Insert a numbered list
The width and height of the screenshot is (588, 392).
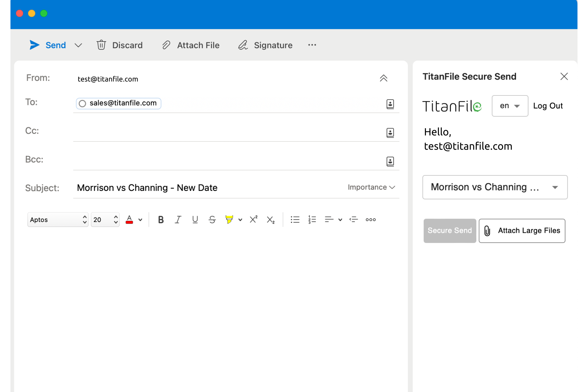(x=312, y=219)
